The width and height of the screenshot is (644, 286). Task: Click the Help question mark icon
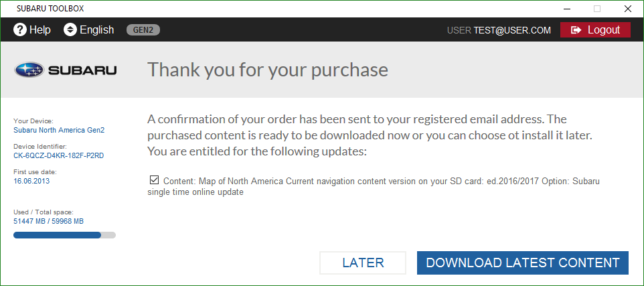pyautogui.click(x=19, y=30)
